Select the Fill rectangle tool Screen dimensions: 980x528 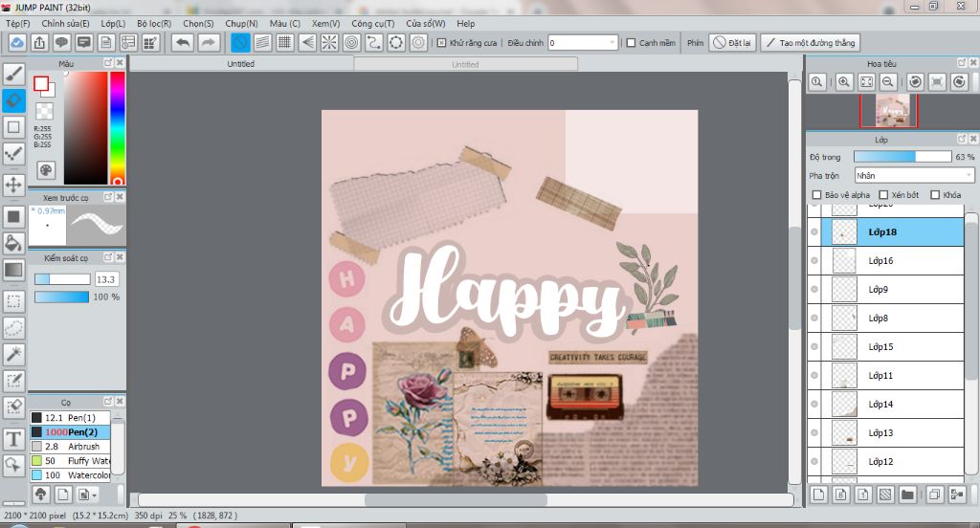(13, 217)
